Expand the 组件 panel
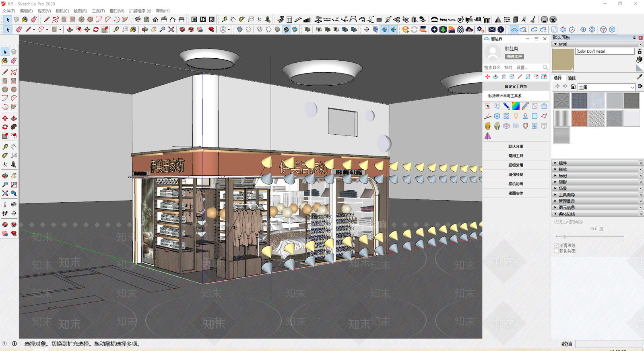 click(x=597, y=163)
